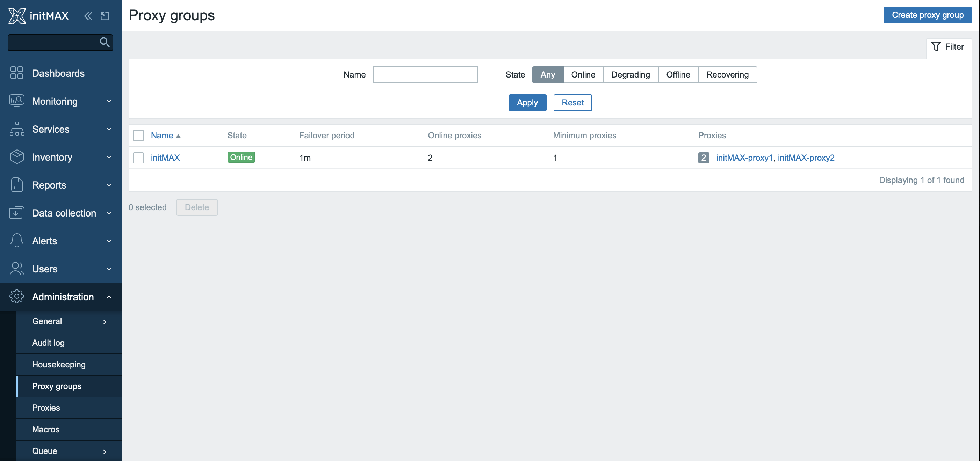Select State filter Degrading
The height and width of the screenshot is (461, 980).
pyautogui.click(x=630, y=74)
